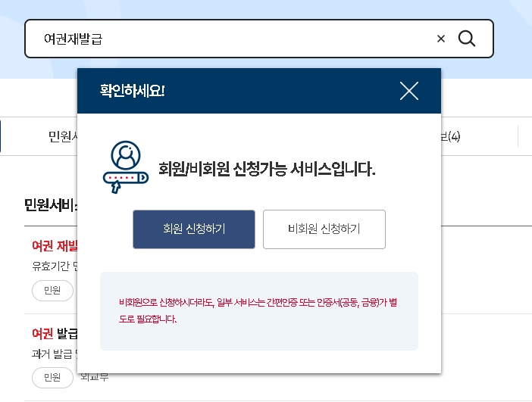Click the red 비회원으로 신청하시더라도 notice text

[258, 310]
